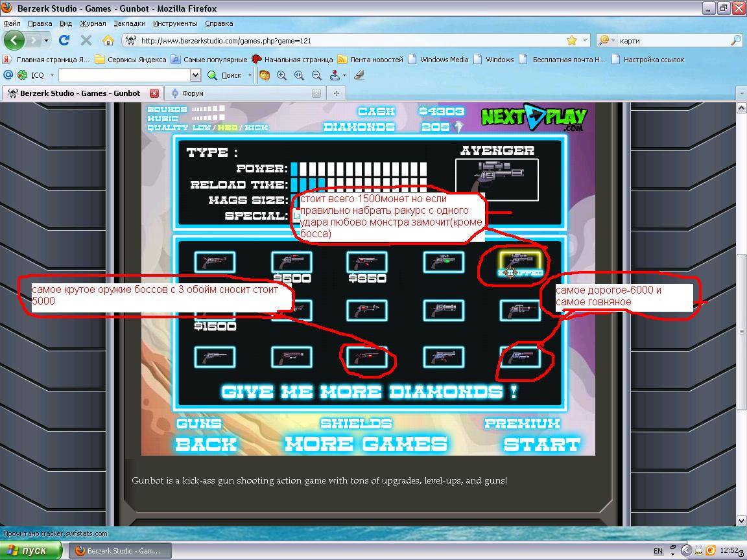Open the PREMIUM shop section
The height and width of the screenshot is (560, 747).
point(522,423)
